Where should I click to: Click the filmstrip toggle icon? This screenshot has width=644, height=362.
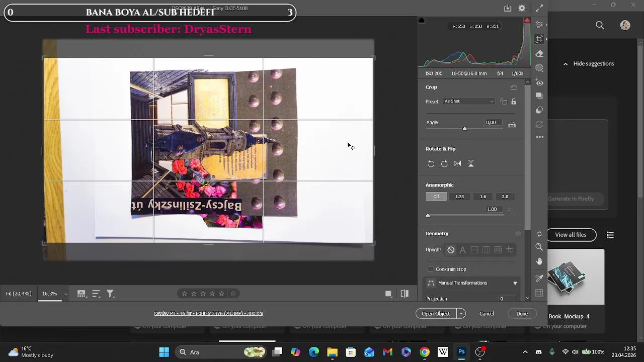coord(81,294)
